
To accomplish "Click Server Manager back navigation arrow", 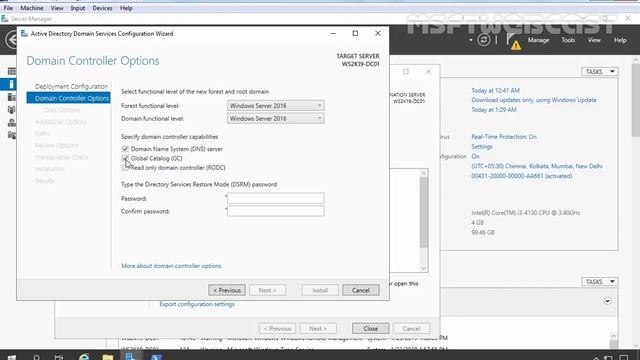I will (x=11, y=40).
